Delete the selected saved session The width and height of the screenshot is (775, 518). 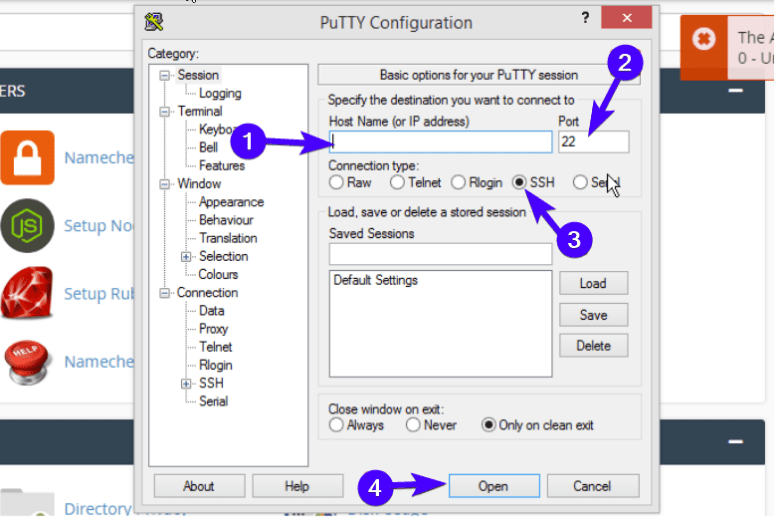coord(593,346)
